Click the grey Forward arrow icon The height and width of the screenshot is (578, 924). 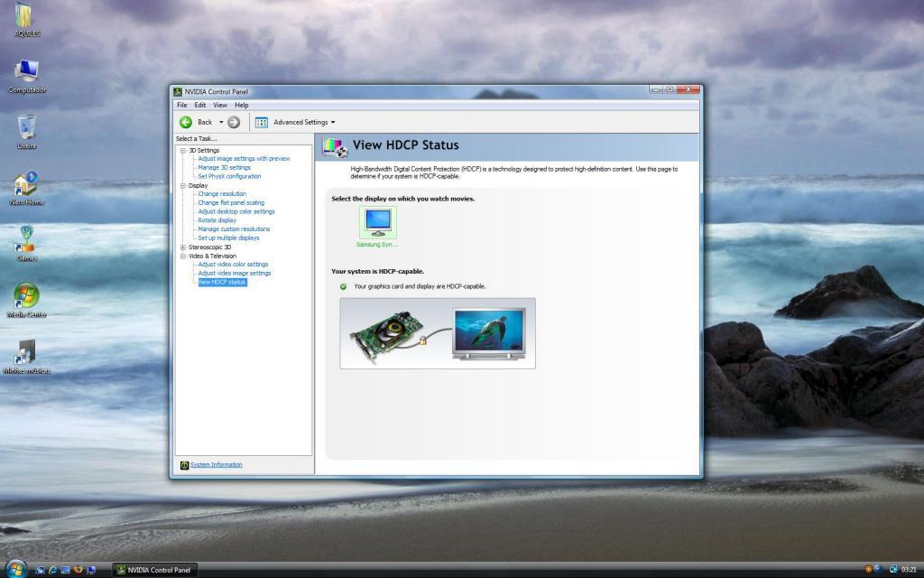point(234,122)
